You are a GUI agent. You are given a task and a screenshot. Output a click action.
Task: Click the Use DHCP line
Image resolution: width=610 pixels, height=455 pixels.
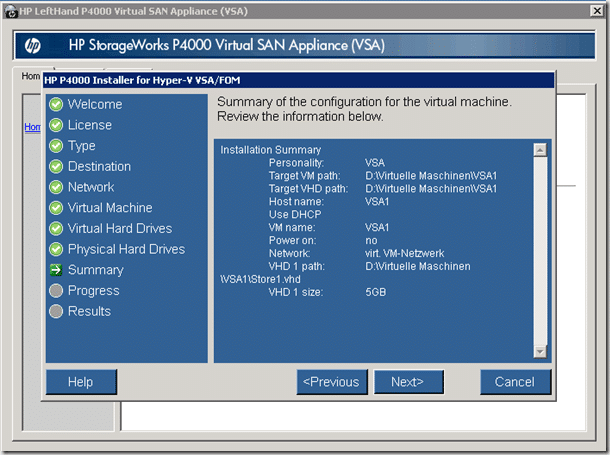(x=295, y=215)
